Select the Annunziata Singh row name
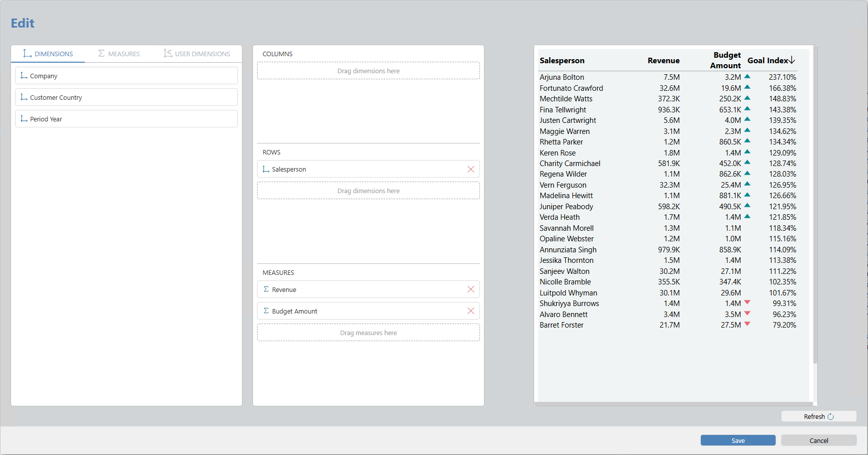 pos(568,250)
